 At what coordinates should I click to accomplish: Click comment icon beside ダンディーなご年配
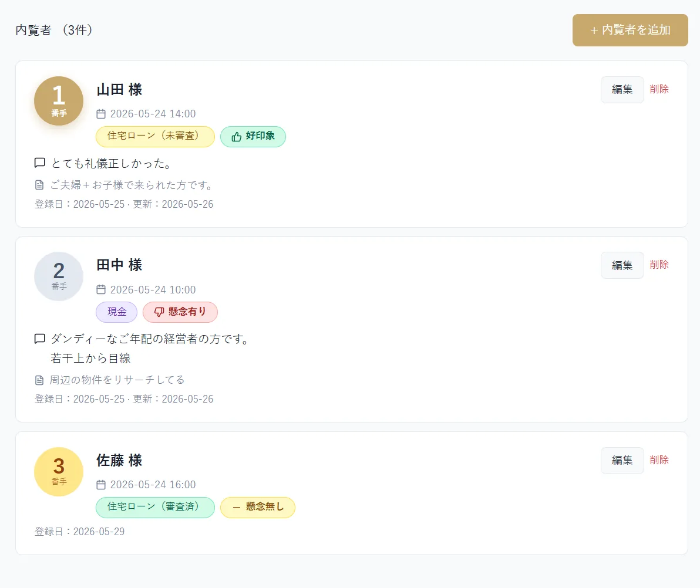[40, 339]
